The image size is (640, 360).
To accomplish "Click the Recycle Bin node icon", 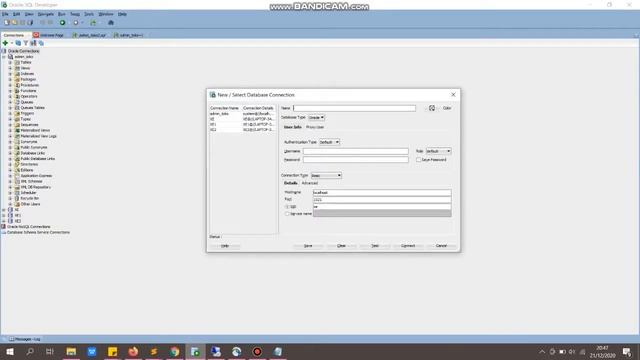I will pos(17,198).
